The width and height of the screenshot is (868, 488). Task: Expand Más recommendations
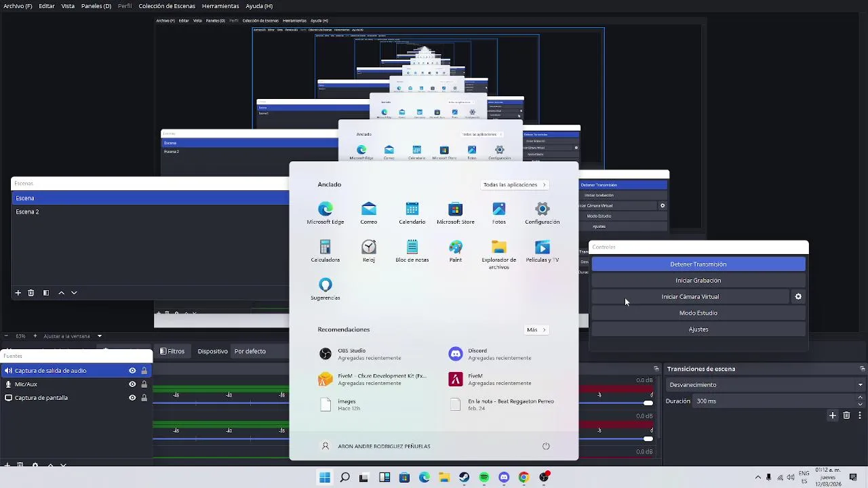(536, 329)
